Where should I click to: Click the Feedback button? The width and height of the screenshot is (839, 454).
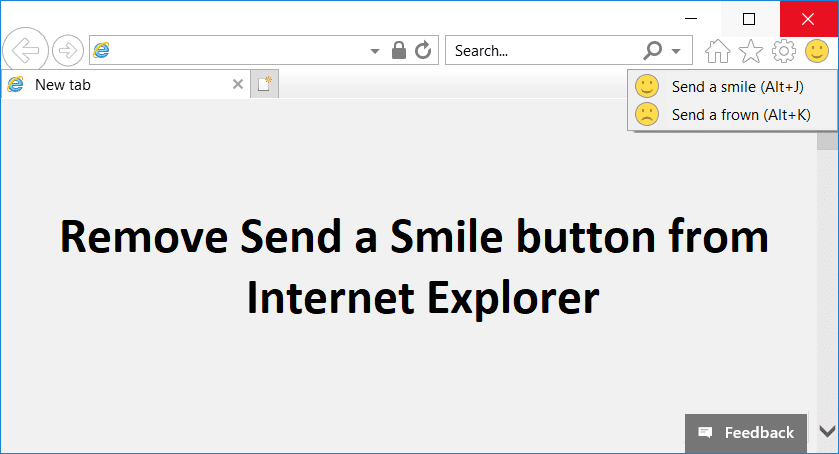746,433
